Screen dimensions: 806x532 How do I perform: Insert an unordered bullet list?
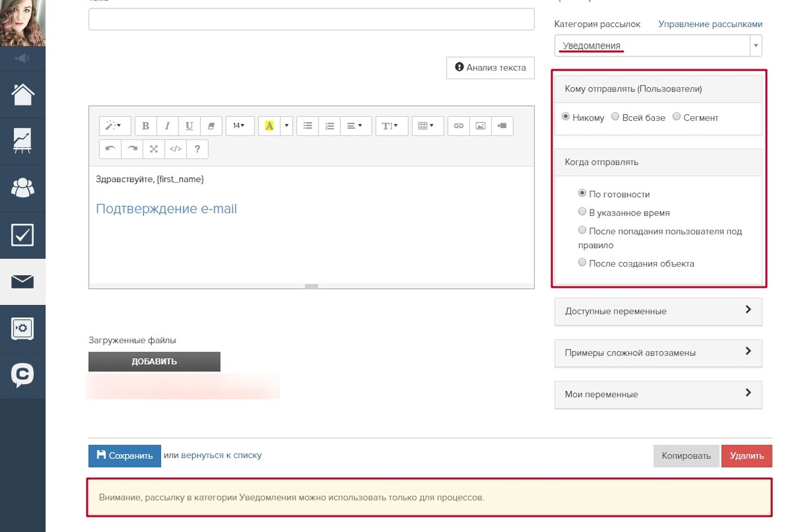(308, 126)
